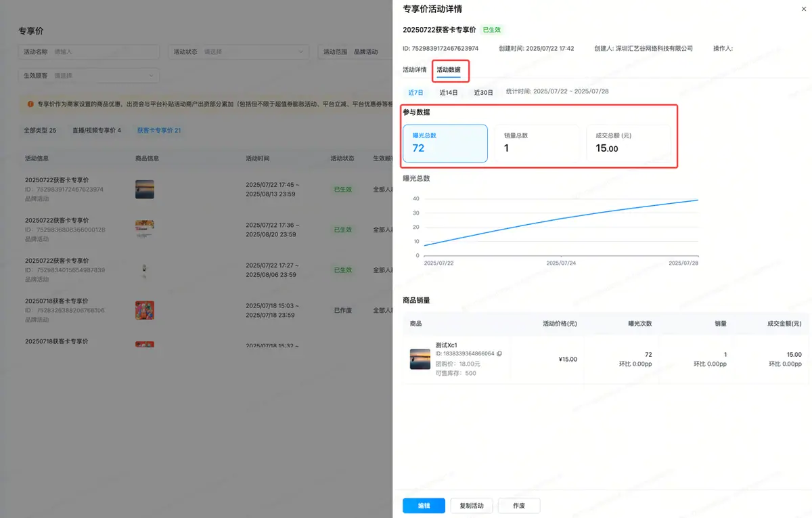
Task: Click the 已生效 status tag beside the drawer title
Action: pyautogui.click(x=491, y=30)
